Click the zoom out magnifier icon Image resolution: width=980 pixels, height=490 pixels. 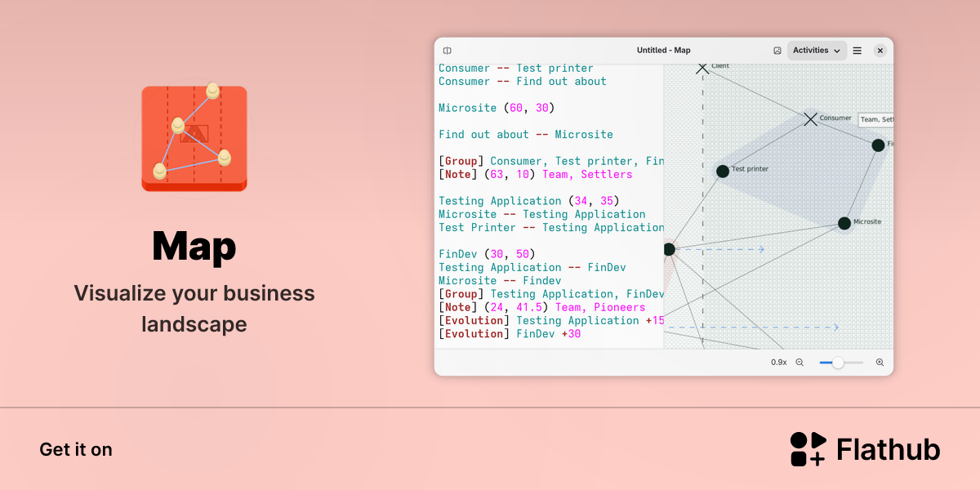pos(800,362)
